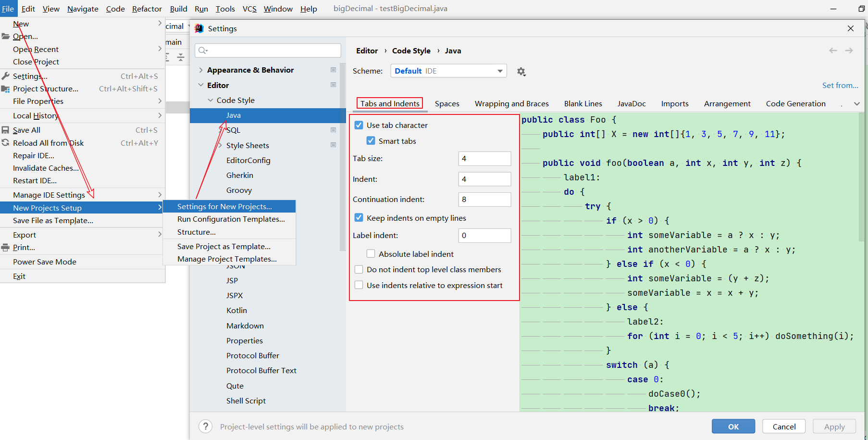This screenshot has height=440, width=868.
Task: Open the Manage IDE Settings submenu
Action: coord(83,195)
